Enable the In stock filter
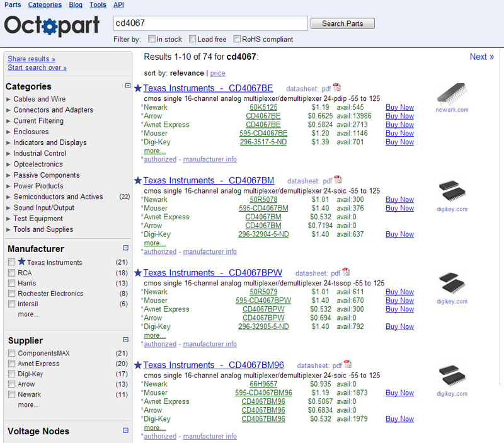The width and height of the screenshot is (504, 443). (x=152, y=39)
